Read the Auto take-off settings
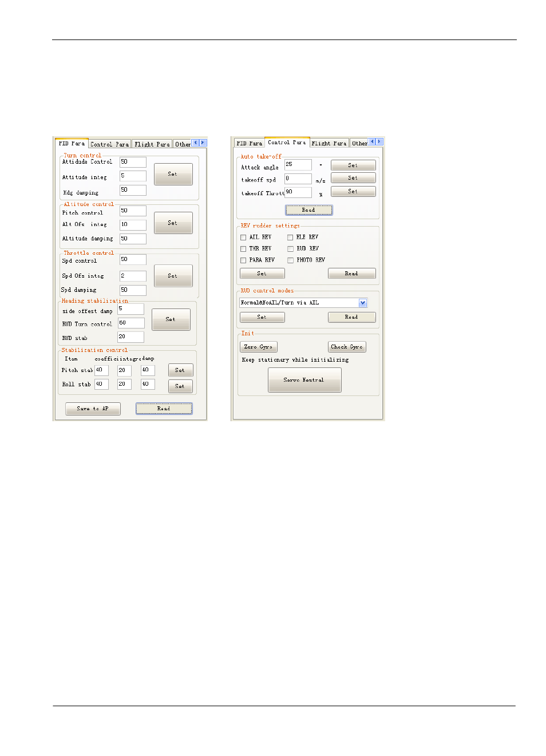Viewport: 546px width, 756px height. click(309, 210)
